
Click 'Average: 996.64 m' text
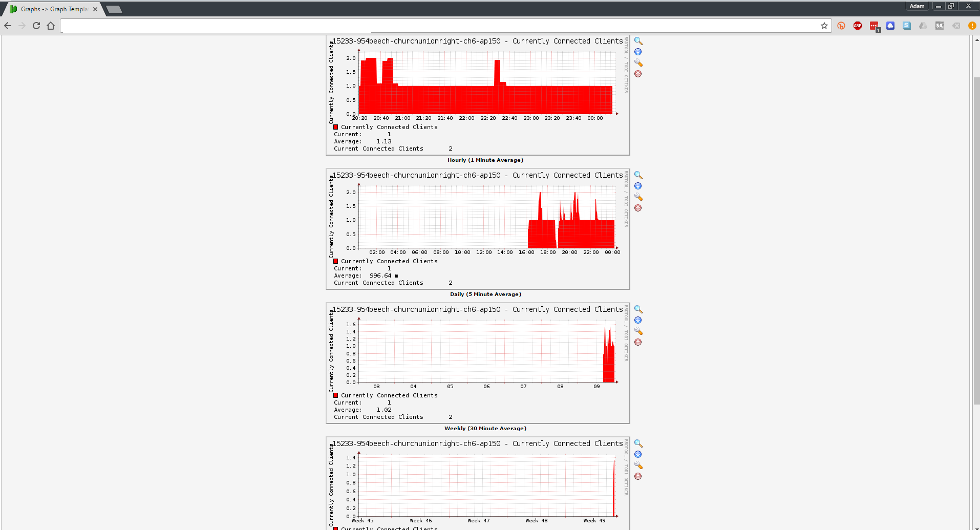click(x=366, y=275)
